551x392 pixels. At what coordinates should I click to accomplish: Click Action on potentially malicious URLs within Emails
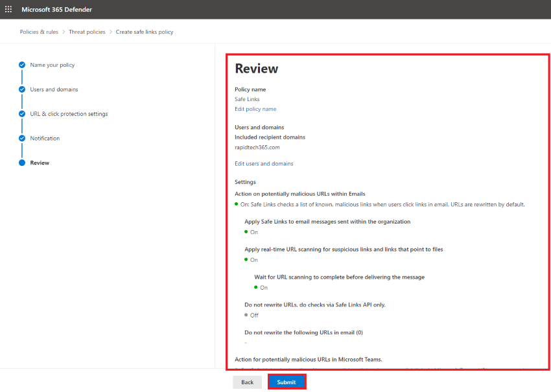[x=300, y=194]
